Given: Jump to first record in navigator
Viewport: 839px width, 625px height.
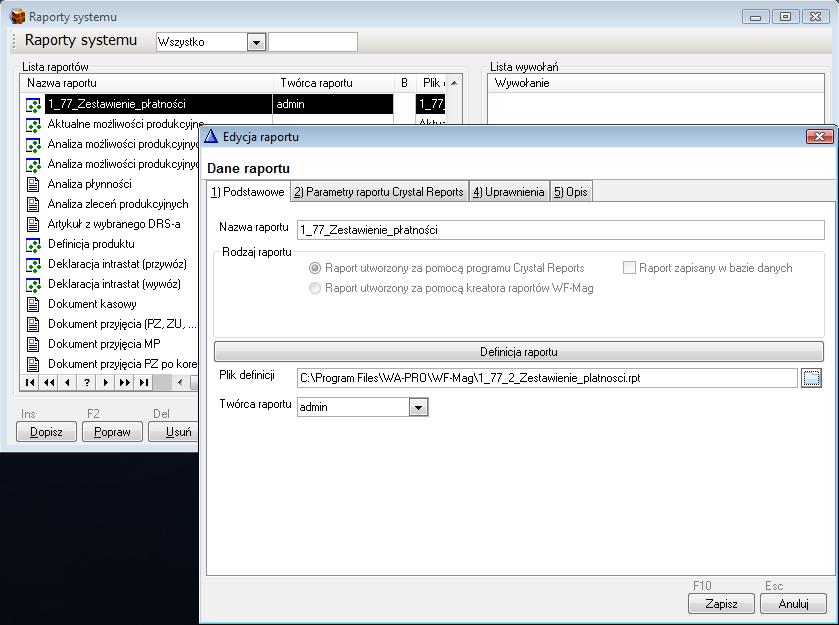Looking at the screenshot, I should click(x=30, y=382).
